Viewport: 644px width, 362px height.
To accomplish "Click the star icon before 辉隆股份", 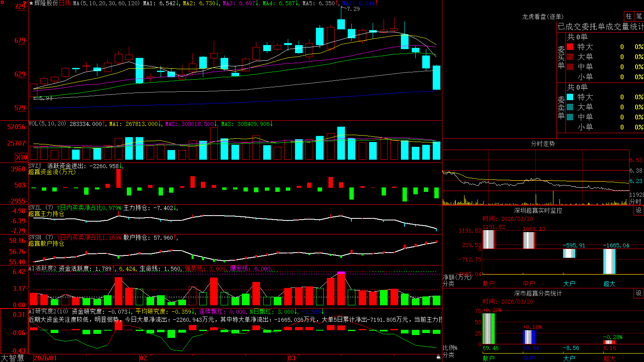I will [31, 3].
